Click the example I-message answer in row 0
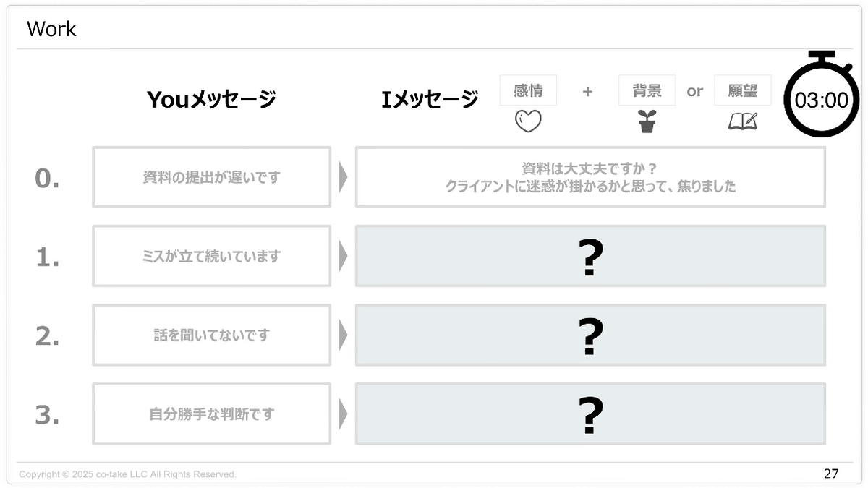Screen dimensions: 868x488 (x=590, y=178)
